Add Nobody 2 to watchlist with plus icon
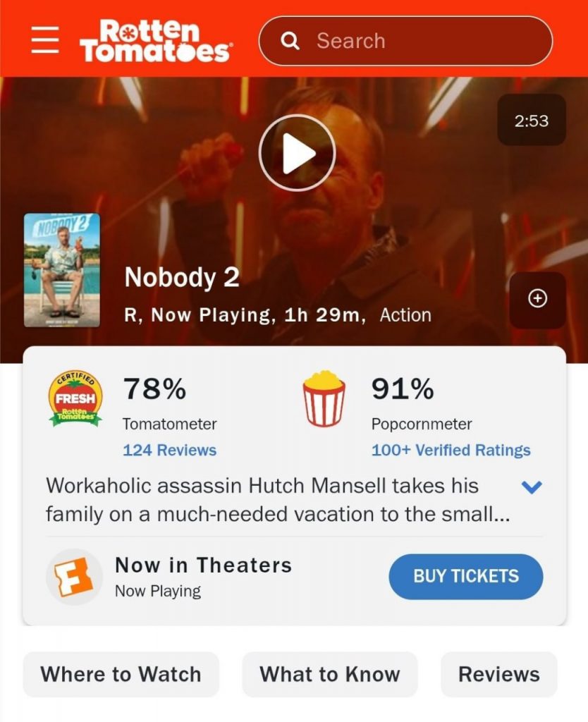The image size is (588, 722). coord(538,298)
